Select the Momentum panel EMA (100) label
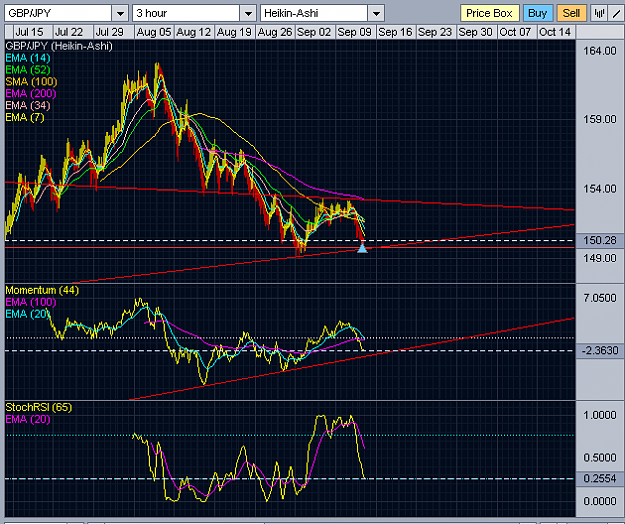The image size is (625, 524). 31,302
